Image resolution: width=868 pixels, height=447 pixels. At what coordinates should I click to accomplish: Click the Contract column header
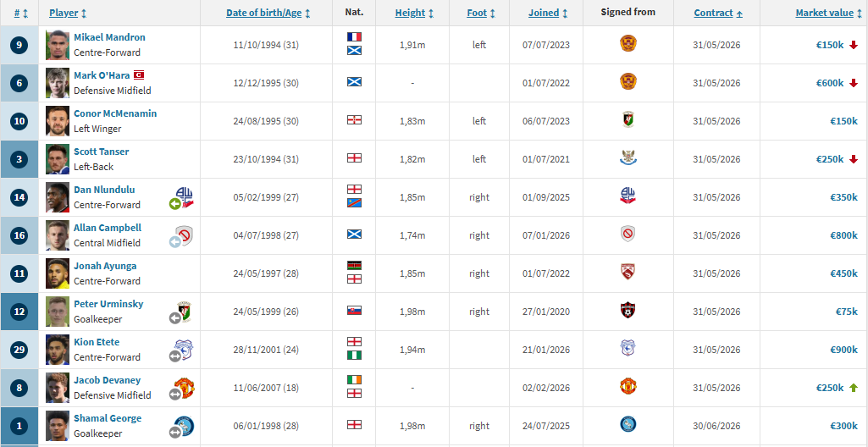coord(713,13)
